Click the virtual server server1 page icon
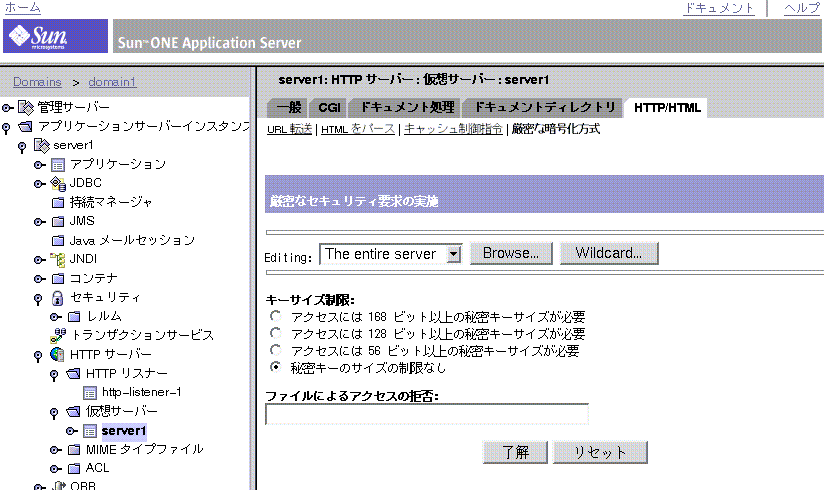824x490 pixels. click(x=90, y=432)
